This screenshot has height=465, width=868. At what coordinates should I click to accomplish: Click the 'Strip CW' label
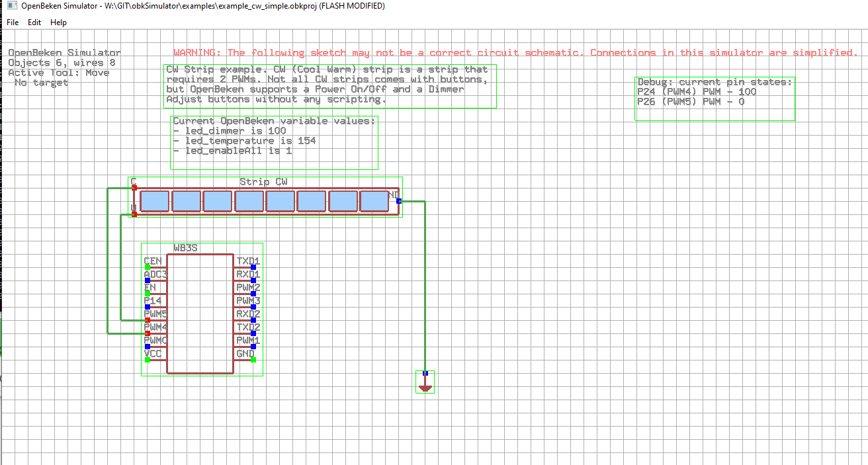point(263,182)
